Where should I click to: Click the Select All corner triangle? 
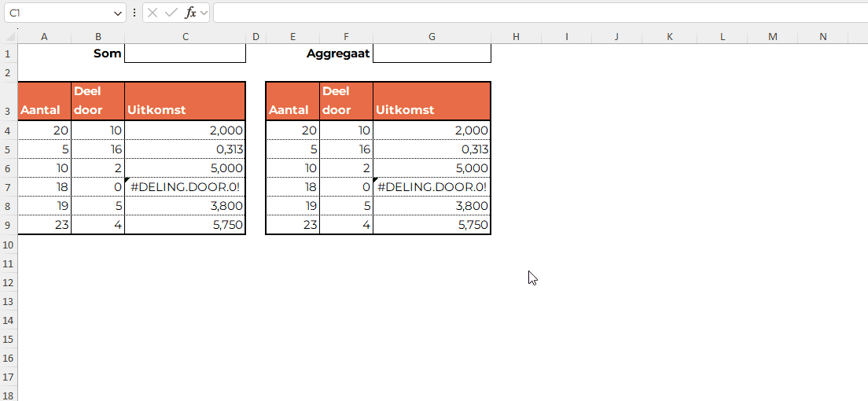point(9,36)
